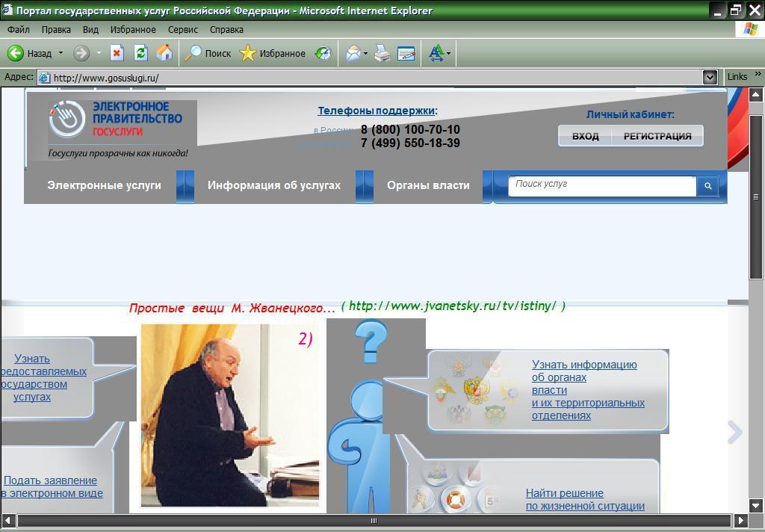Follow the Найти решение по жизненной ситуации link
Image resolution: width=765 pixels, height=532 pixels.
584,499
